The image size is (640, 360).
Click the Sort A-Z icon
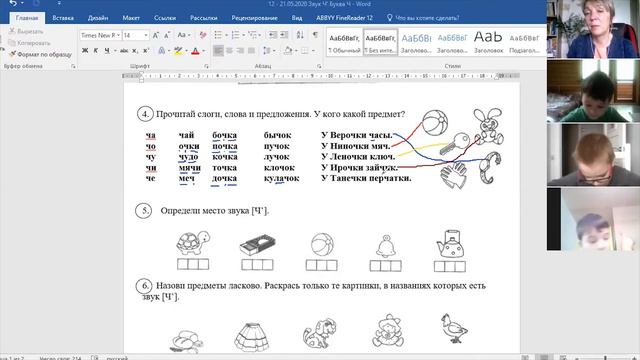[300, 35]
